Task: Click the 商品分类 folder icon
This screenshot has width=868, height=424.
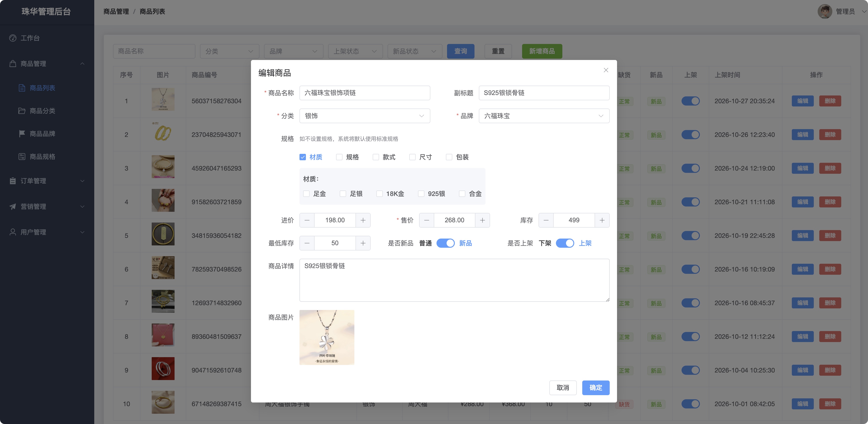Action: 22,111
